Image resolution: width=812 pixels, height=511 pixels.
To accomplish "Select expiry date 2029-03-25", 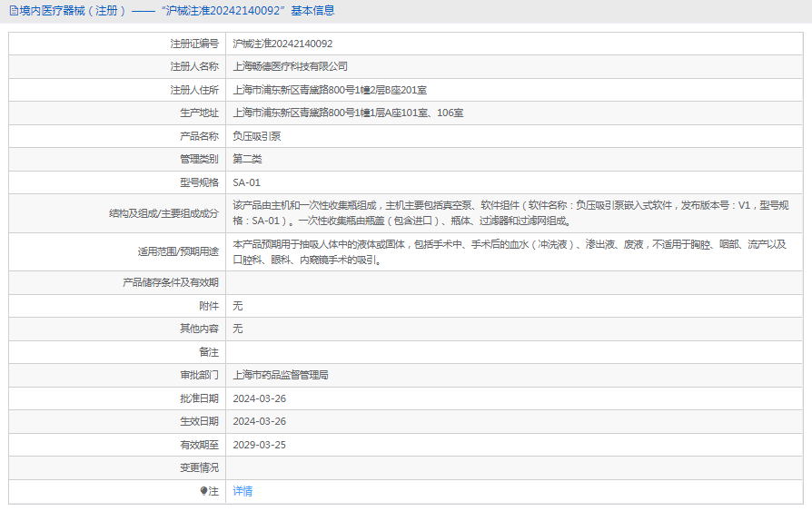I will pos(259,445).
